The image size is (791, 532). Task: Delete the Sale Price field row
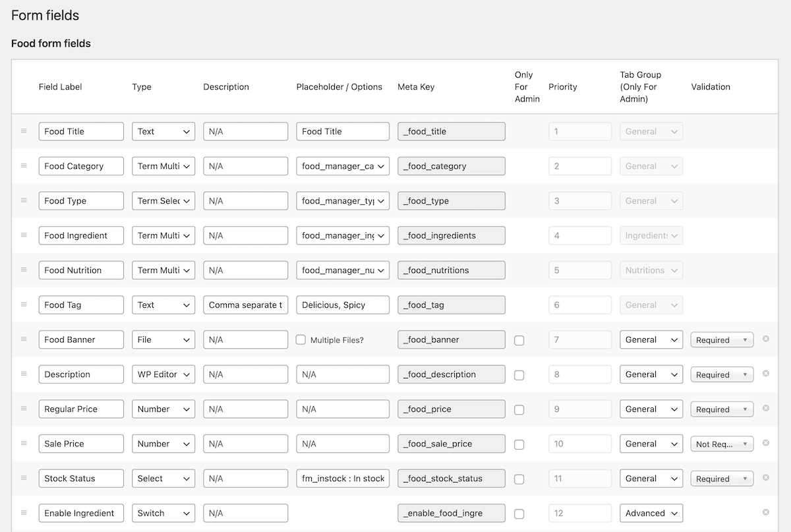click(x=766, y=443)
